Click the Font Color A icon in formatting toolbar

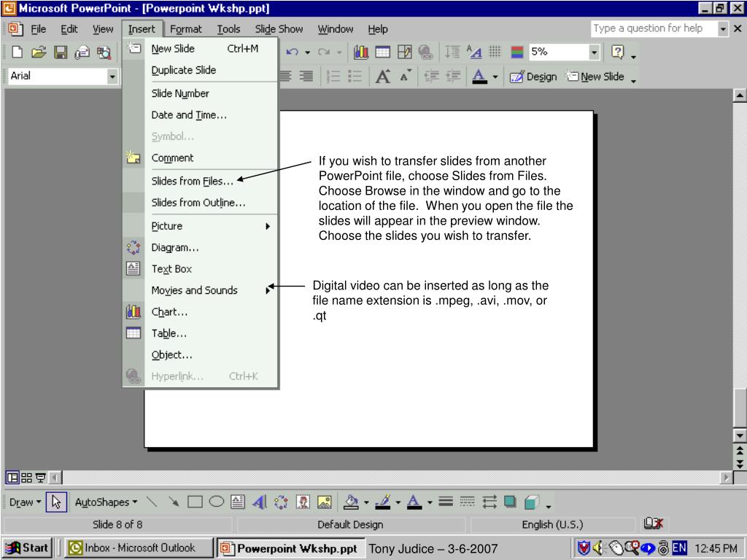[x=479, y=76]
